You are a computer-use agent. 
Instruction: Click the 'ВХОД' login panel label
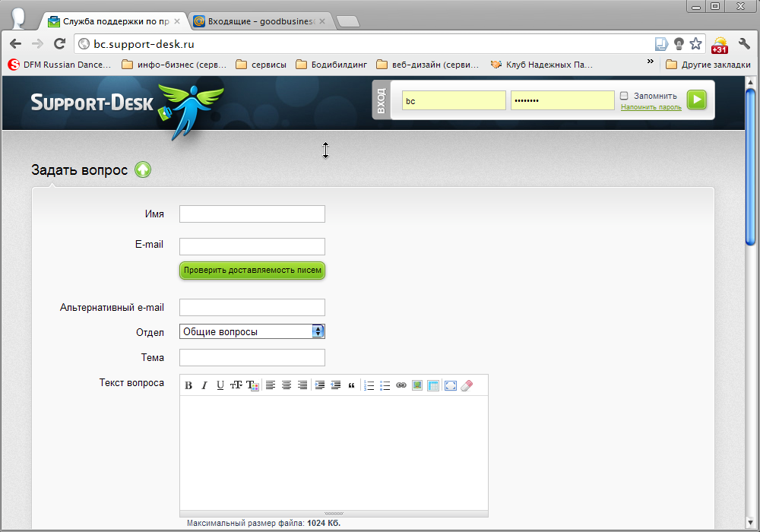(x=381, y=100)
